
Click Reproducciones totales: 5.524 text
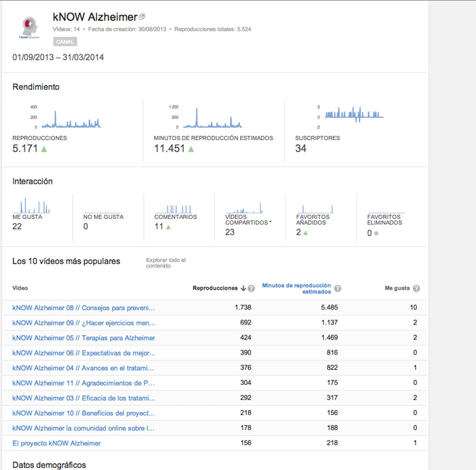[x=213, y=29]
